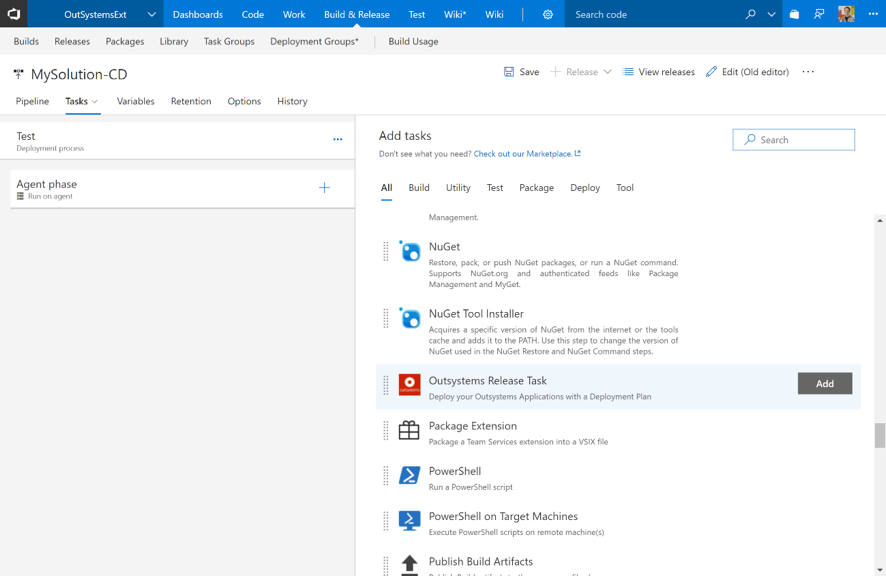Expand the Tasks tab dropdown arrow
Viewport: 886px width, 576px height.
tap(94, 101)
